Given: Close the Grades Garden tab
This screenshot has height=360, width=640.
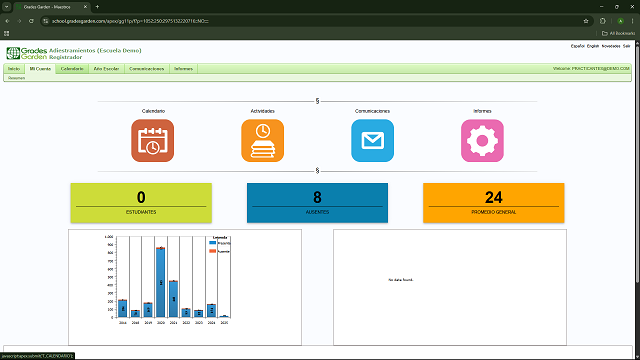Looking at the screenshot, I should tap(85, 7).
